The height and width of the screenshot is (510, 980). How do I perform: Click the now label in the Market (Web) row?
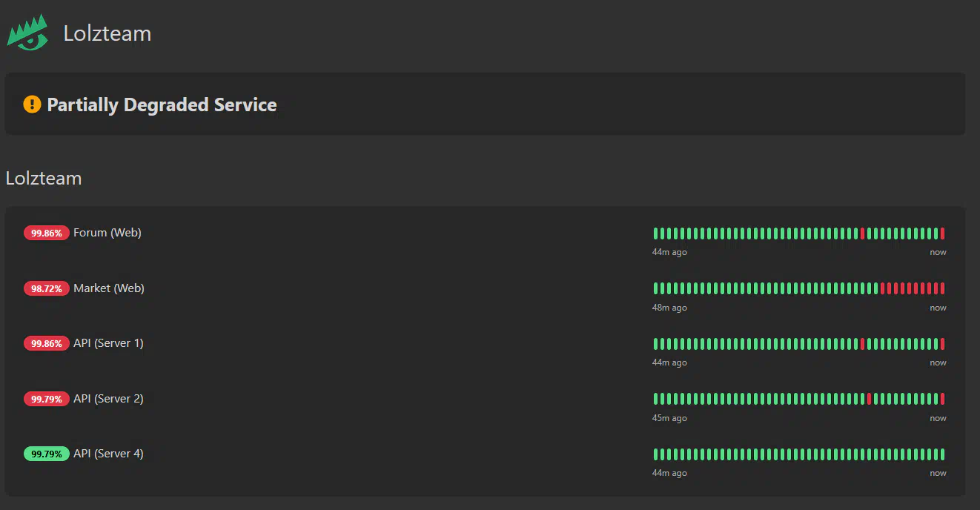[938, 308]
